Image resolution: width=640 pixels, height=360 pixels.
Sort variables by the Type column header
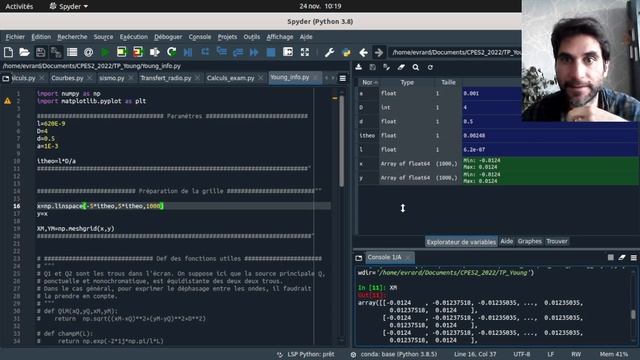(x=407, y=82)
